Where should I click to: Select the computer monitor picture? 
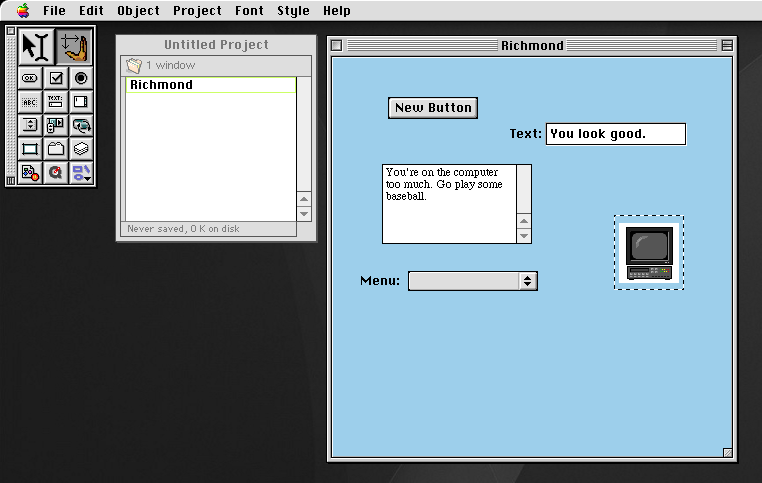tap(649, 253)
